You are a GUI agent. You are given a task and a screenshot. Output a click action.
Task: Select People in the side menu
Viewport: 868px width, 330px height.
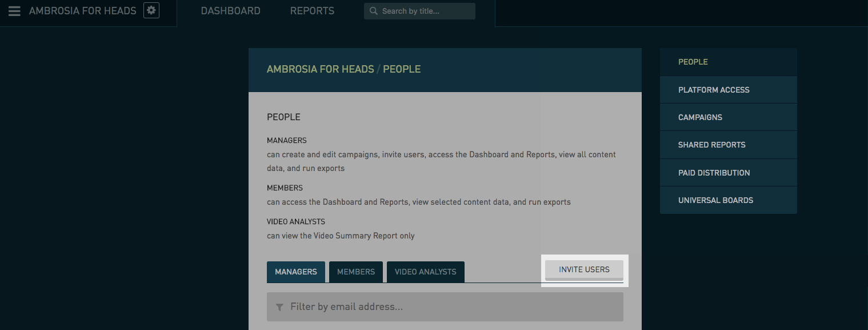point(729,62)
